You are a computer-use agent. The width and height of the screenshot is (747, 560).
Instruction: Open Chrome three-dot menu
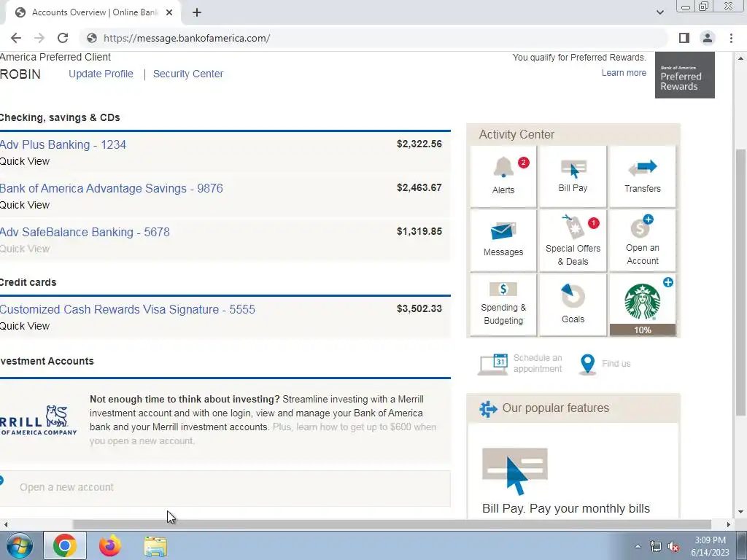coord(731,38)
